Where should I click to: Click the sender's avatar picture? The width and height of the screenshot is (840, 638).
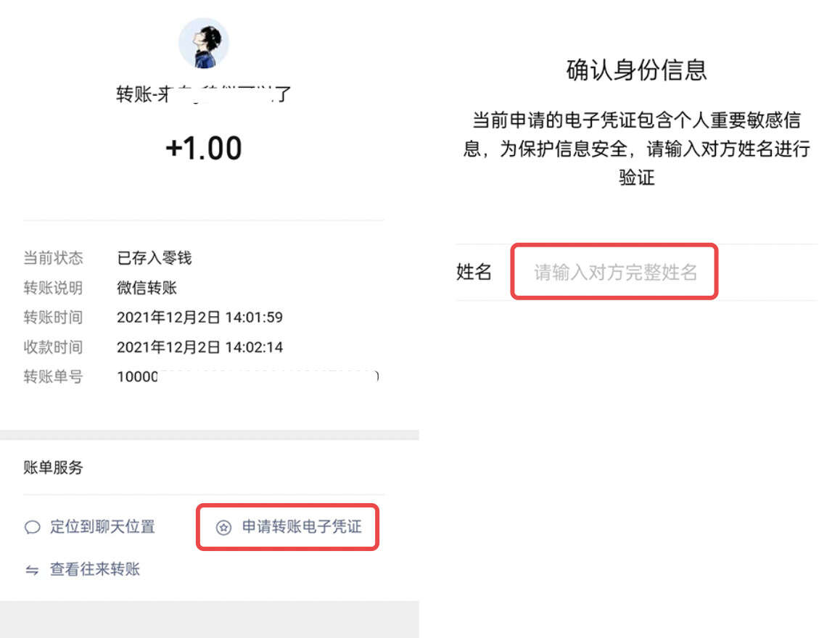pyautogui.click(x=204, y=43)
